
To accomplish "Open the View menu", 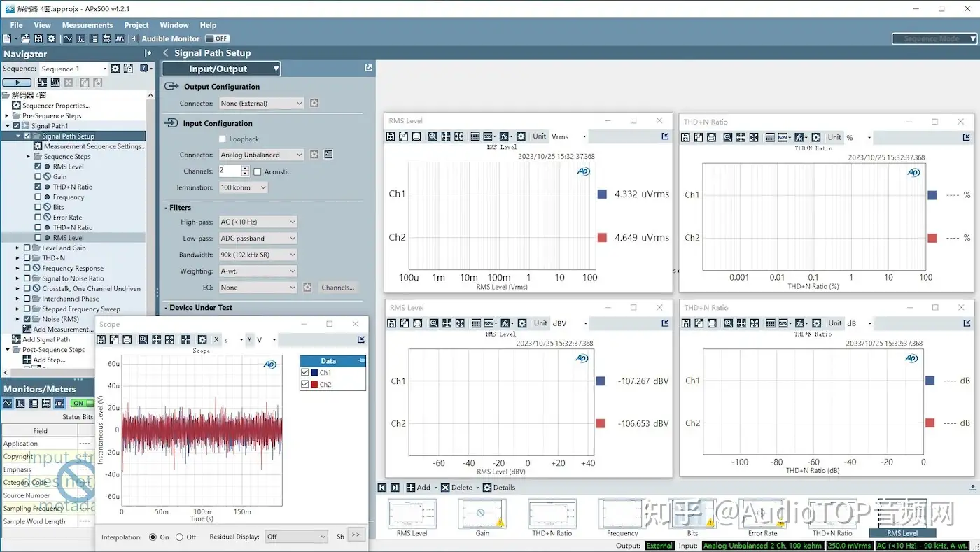I will pos(43,25).
